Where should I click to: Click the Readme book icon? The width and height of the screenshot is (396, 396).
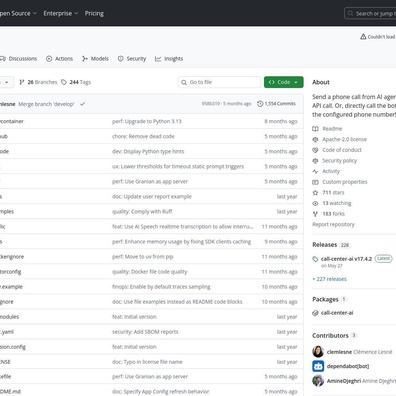point(315,129)
